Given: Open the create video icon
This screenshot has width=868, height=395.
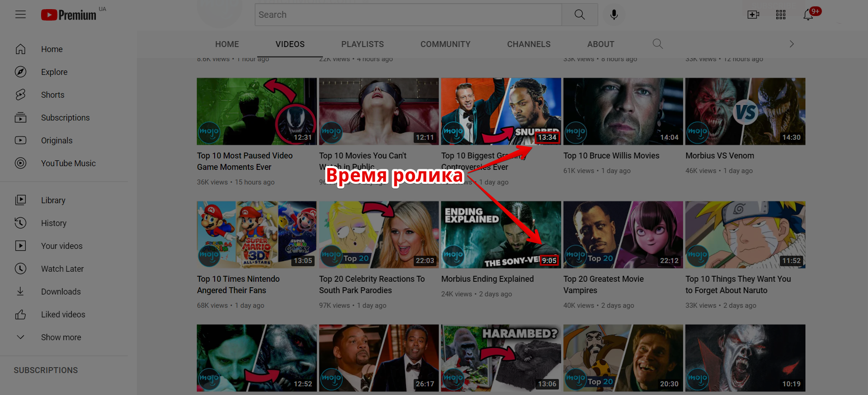Looking at the screenshot, I should pyautogui.click(x=753, y=15).
